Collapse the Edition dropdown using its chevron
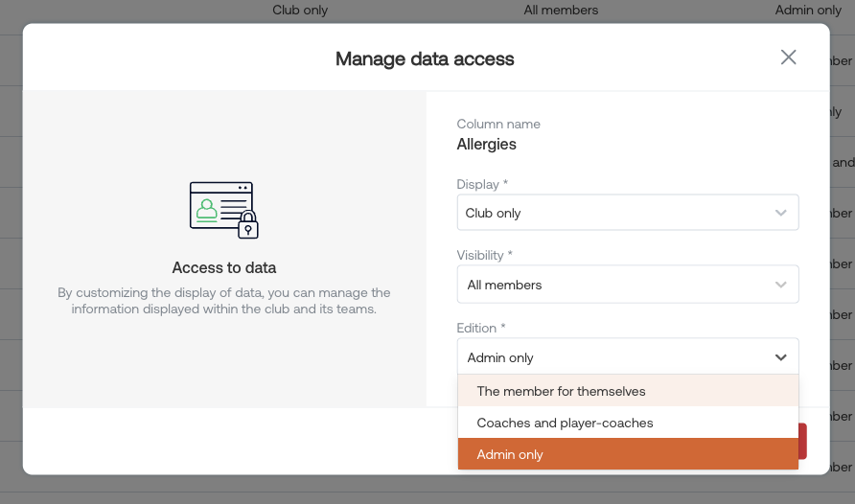855x504 pixels. (781, 357)
